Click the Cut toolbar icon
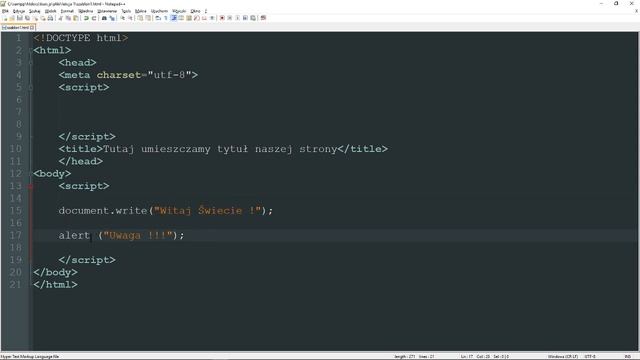Image resolution: width=640 pixels, height=360 pixels. 60,18
